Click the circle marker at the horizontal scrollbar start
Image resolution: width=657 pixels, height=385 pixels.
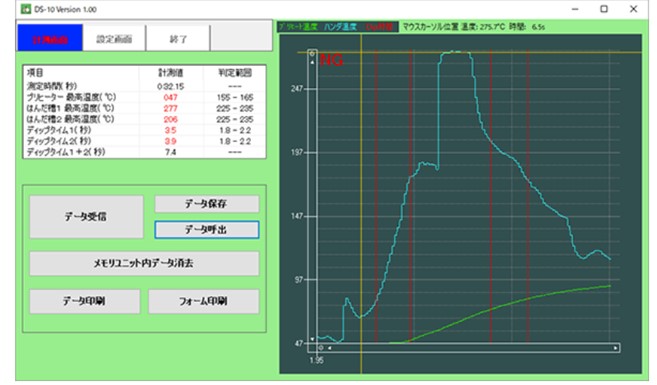321,348
